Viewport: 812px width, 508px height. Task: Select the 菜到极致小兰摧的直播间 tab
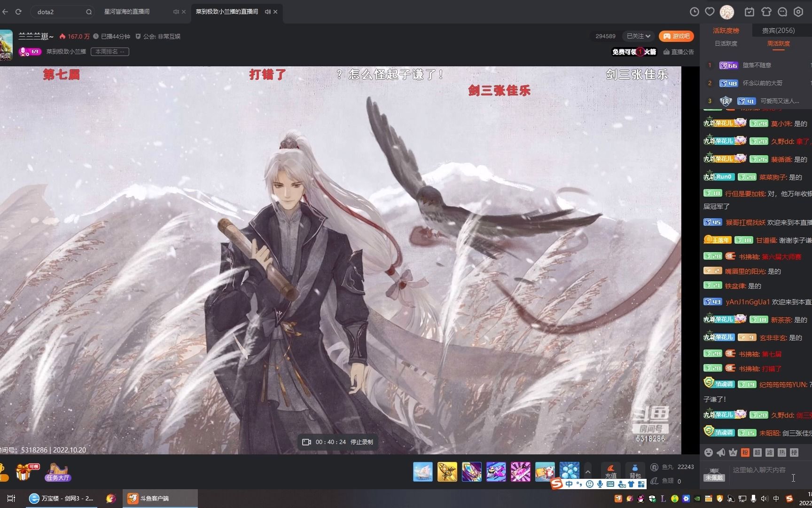pos(227,12)
